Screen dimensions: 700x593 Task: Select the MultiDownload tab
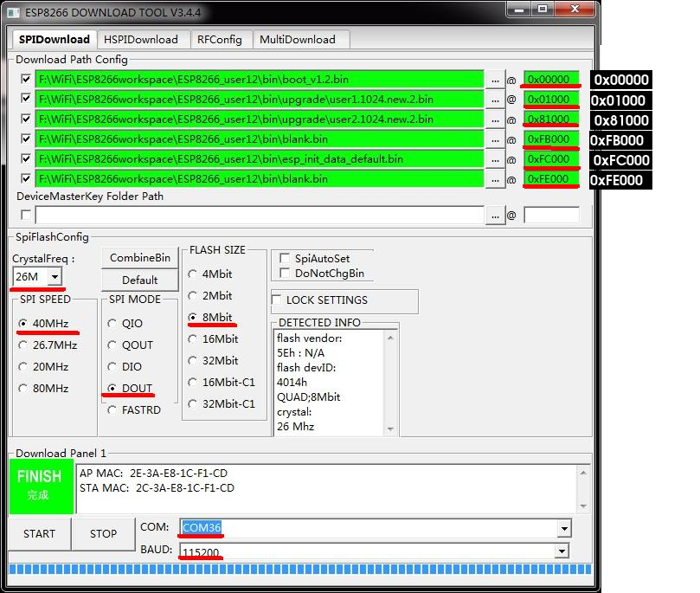[298, 39]
